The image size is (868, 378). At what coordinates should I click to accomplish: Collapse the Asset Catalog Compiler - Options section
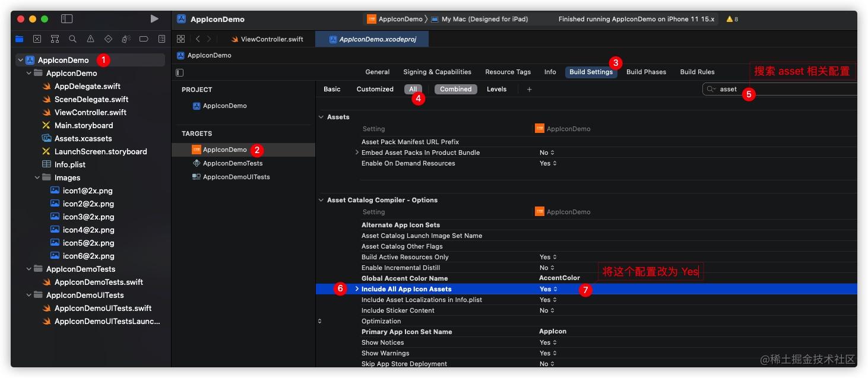click(321, 200)
